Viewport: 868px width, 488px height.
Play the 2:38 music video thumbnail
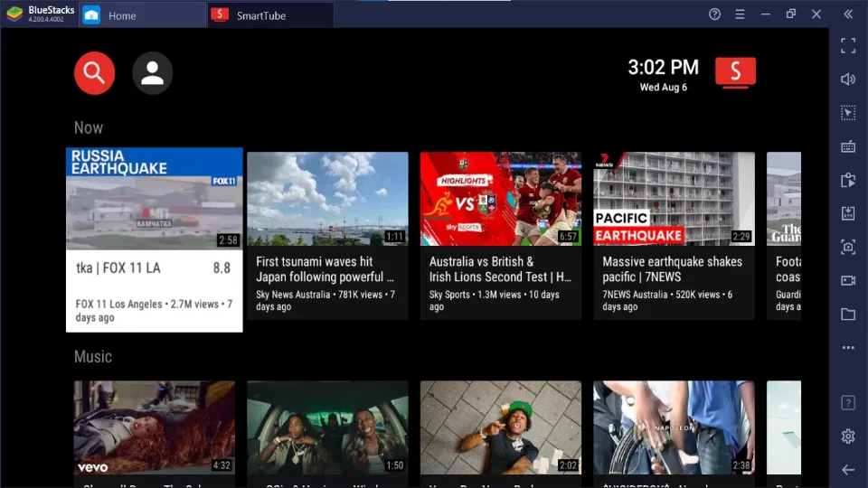[674, 427]
